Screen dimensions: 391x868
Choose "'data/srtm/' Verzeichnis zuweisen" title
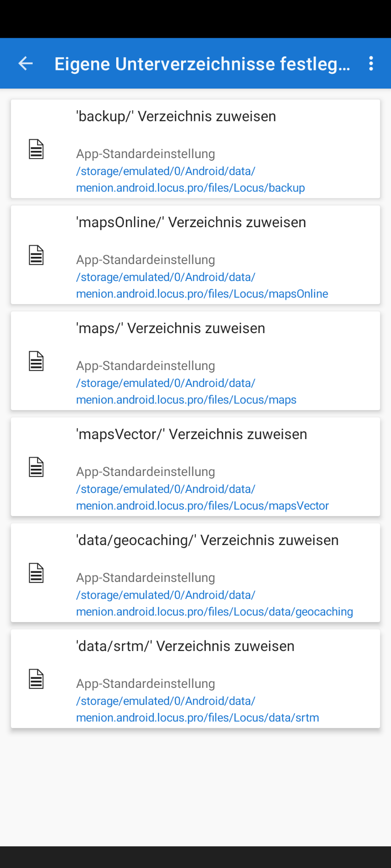coord(185,646)
